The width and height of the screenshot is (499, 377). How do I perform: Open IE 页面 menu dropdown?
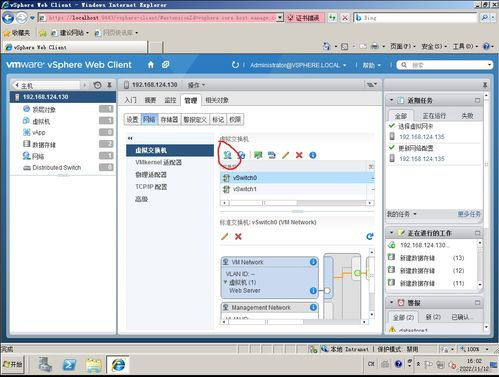(x=403, y=46)
